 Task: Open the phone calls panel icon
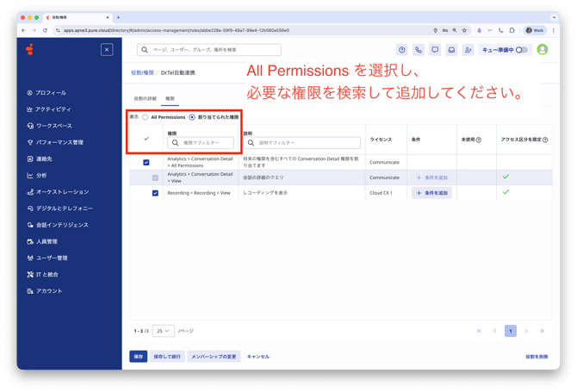click(x=419, y=50)
